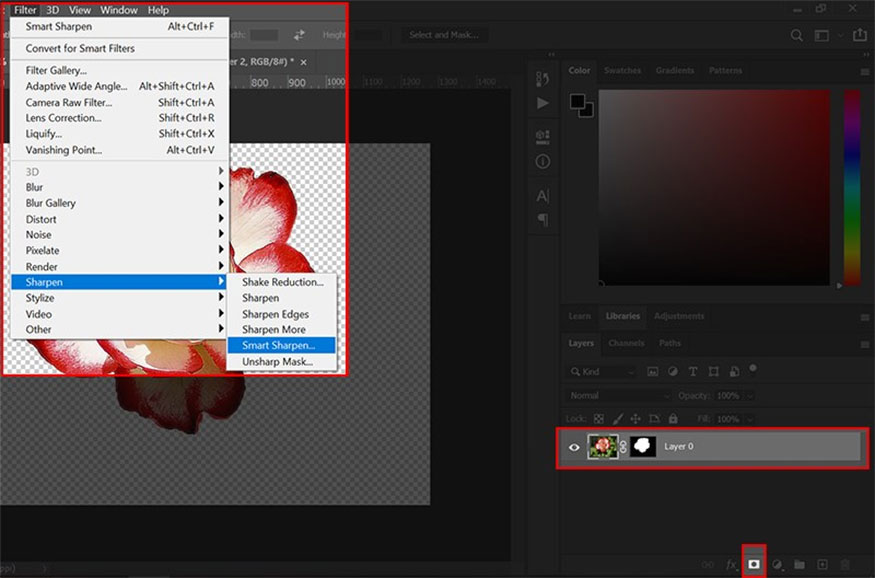Filter layers by shape layer type
Viewport: 875px width, 578px height.
click(714, 372)
